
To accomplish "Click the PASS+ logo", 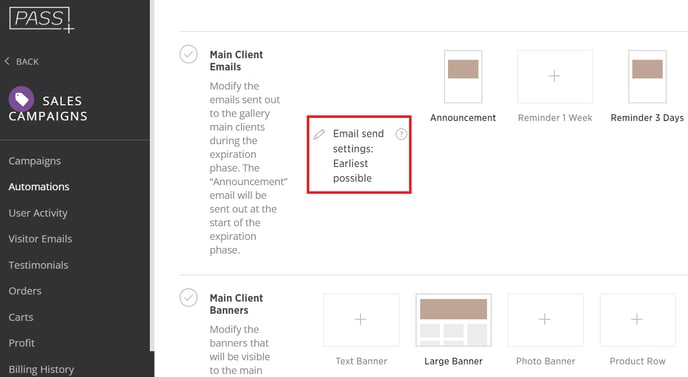I will [x=41, y=19].
